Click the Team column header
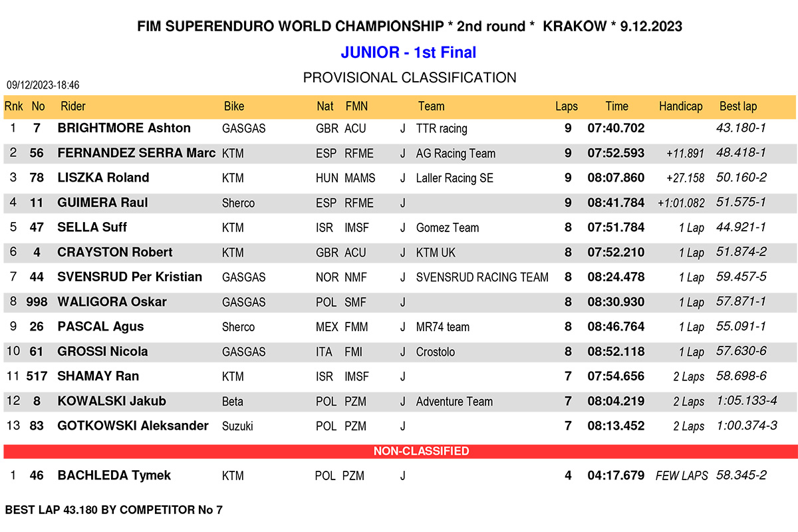 click(432, 106)
